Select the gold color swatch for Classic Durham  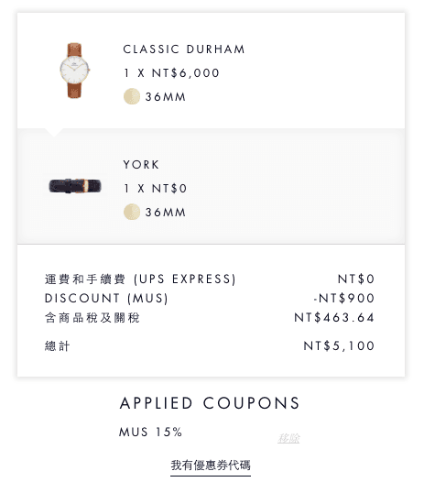(132, 96)
